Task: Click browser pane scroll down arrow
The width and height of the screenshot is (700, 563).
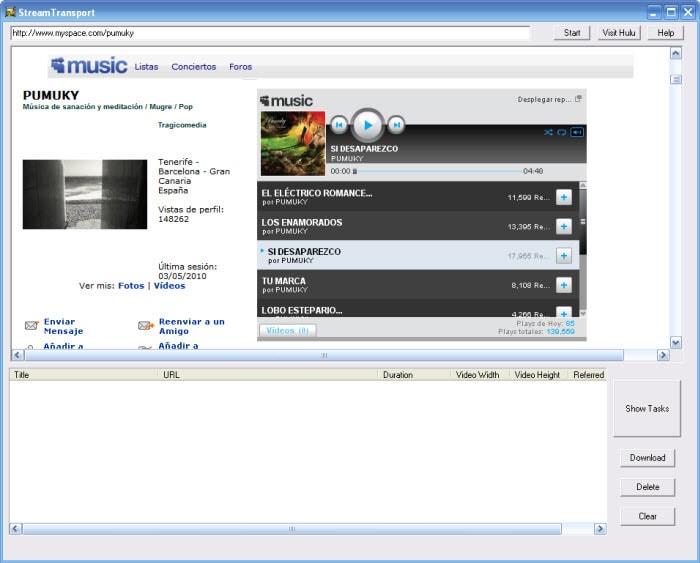Action: [676, 342]
